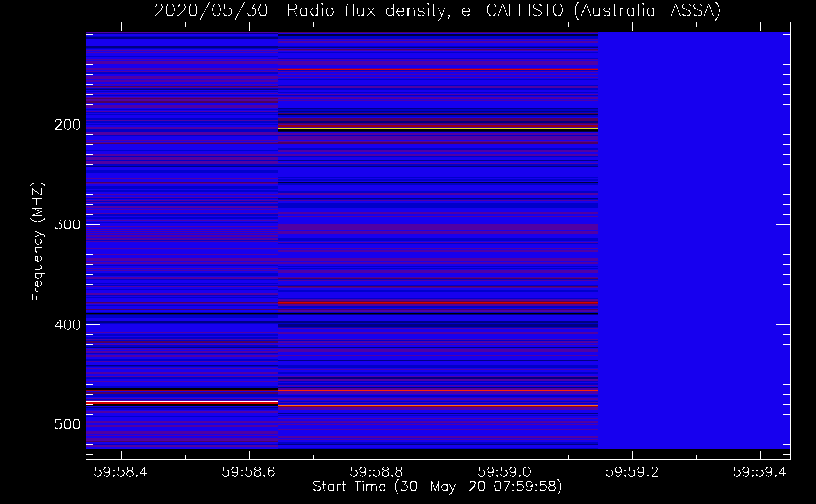The image size is (816, 504).
Task: Click the plot title 'Radio flux density, e-CALLISTO (Australia-ASSA)'
Action: (x=504, y=10)
